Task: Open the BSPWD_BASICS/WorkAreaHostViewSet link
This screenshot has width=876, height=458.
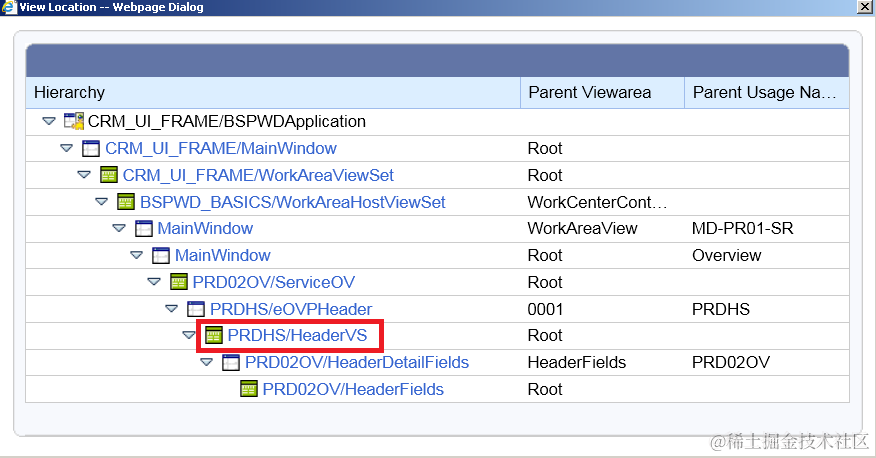Action: (x=293, y=202)
